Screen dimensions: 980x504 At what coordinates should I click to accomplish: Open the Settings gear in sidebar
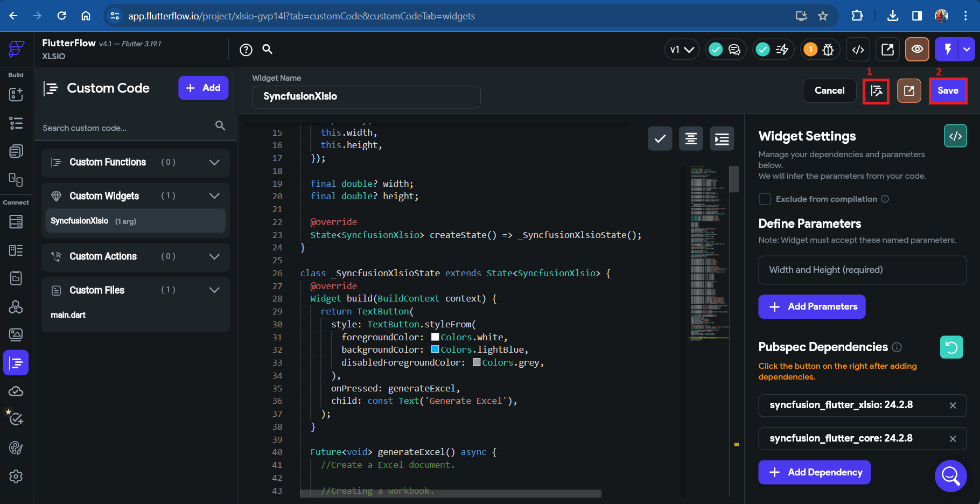click(16, 477)
